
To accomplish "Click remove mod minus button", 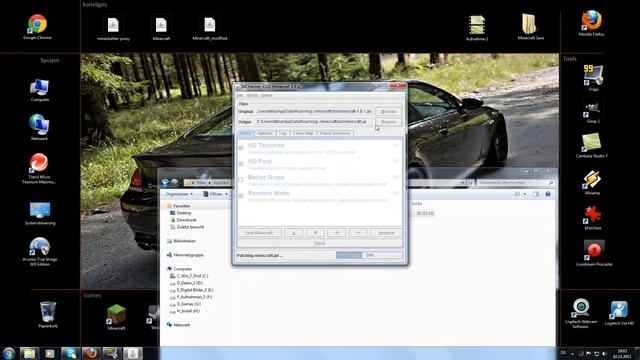I will (358, 233).
